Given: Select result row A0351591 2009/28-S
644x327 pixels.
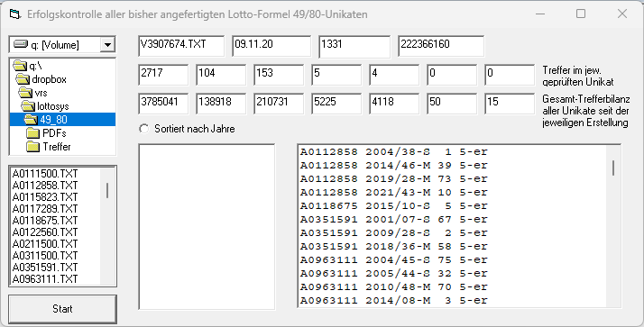Looking at the screenshot, I should (453, 233).
